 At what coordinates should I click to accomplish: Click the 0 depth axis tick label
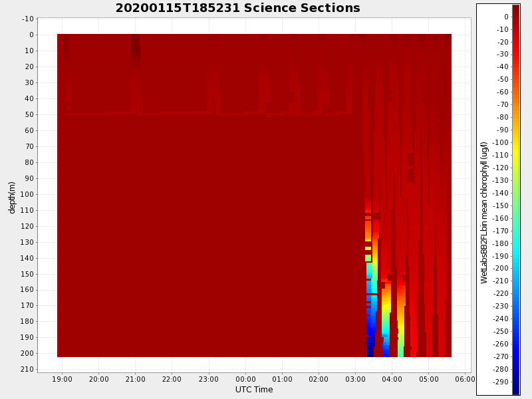(32, 35)
